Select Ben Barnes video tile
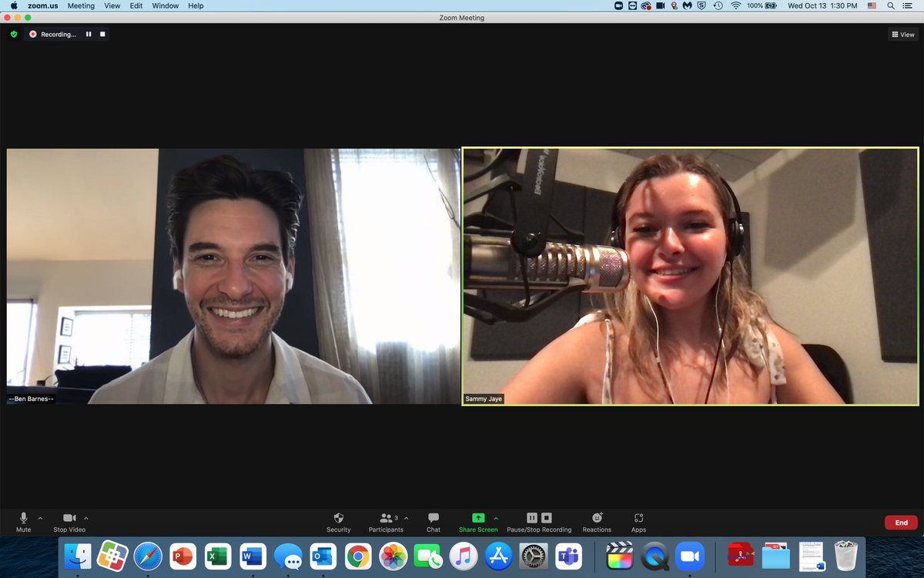924x578 pixels. click(x=233, y=277)
